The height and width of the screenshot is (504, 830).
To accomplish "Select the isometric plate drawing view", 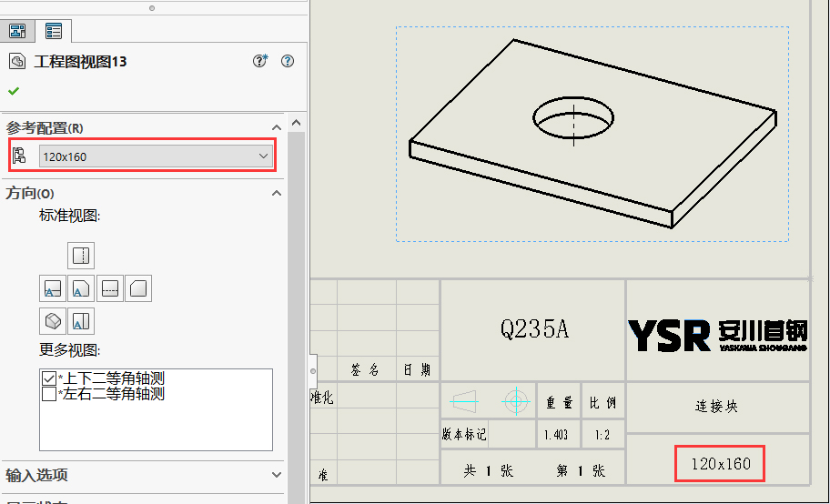I will coord(592,134).
